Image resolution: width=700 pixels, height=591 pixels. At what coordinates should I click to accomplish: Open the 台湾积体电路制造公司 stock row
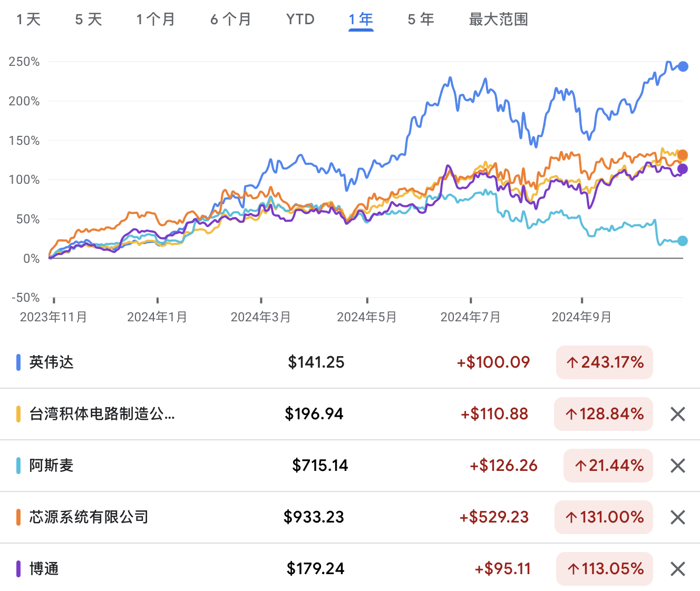tap(350, 414)
